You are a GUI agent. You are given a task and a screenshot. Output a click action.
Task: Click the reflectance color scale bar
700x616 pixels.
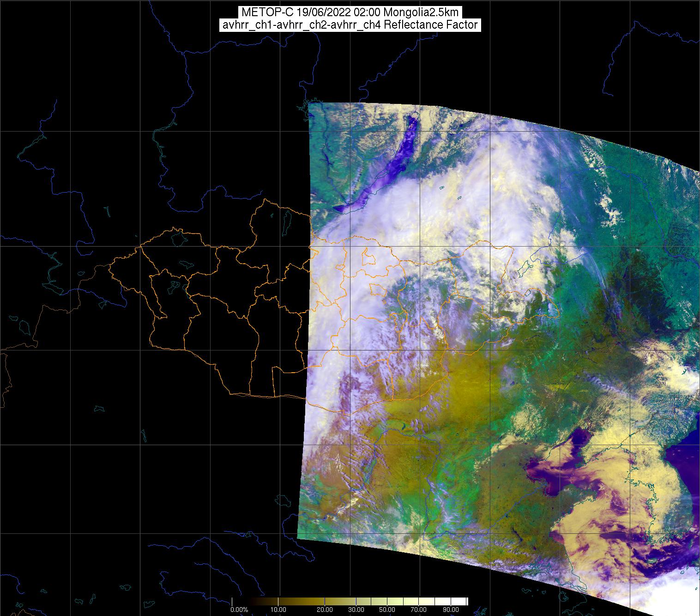[x=350, y=601]
